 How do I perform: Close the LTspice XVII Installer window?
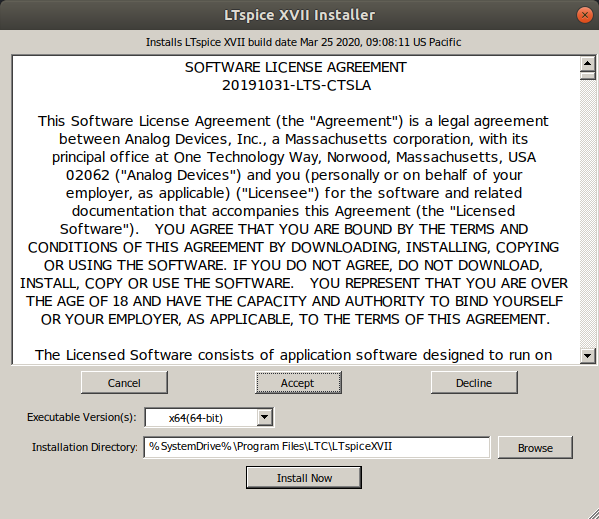point(584,15)
